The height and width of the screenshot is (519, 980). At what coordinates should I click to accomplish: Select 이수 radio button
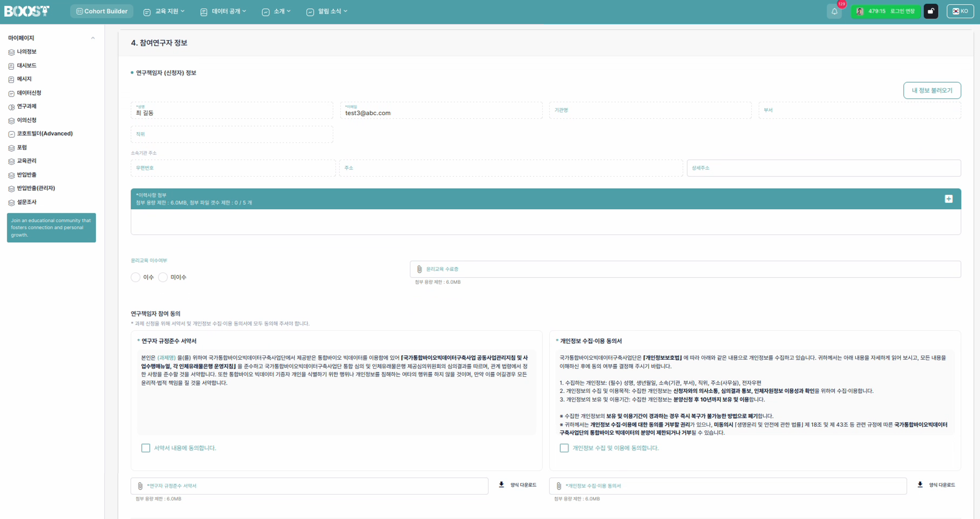135,277
